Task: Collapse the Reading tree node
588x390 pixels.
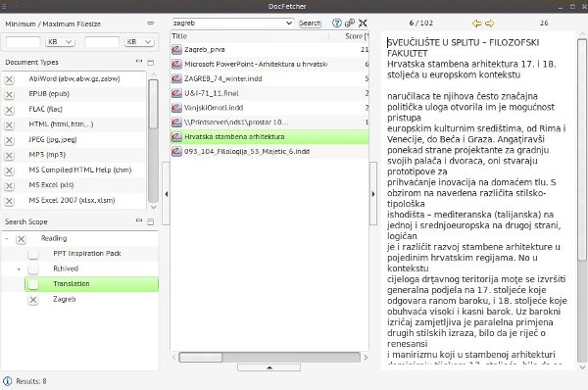Action: pyautogui.click(x=7, y=239)
